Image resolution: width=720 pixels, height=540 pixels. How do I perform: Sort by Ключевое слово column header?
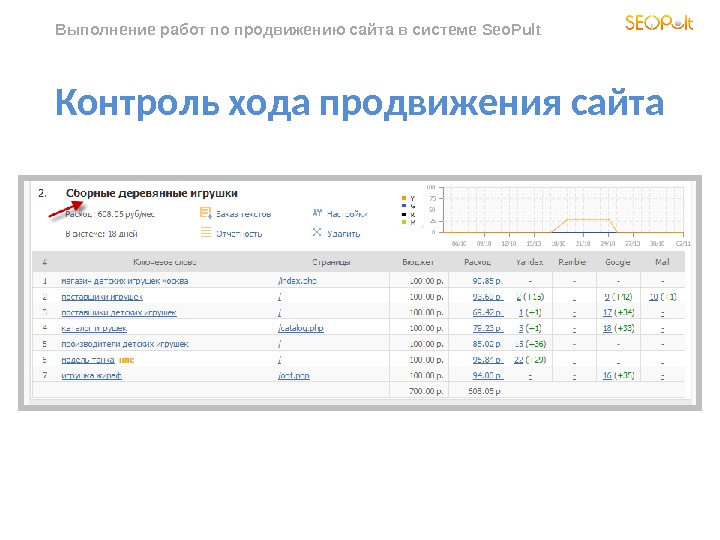click(165, 262)
